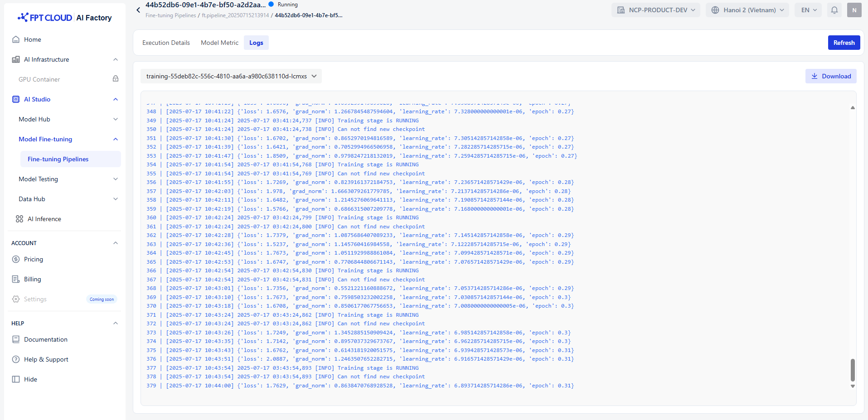Click the Pricing dollar icon
Viewport: 868px width, 420px height.
16,259
